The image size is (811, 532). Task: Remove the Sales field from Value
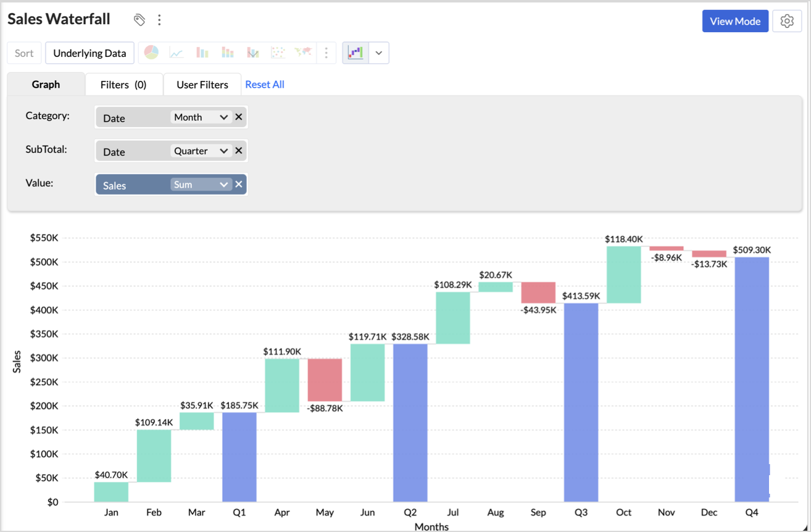click(239, 185)
